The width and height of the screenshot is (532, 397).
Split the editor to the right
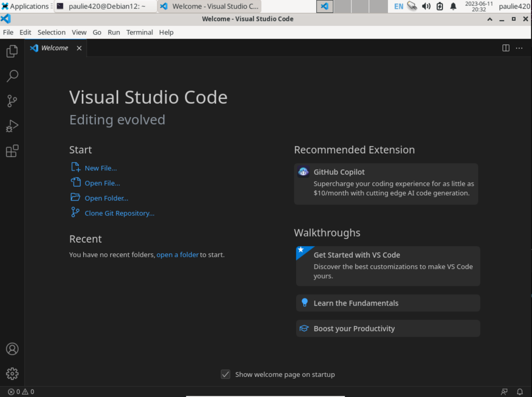click(x=506, y=48)
